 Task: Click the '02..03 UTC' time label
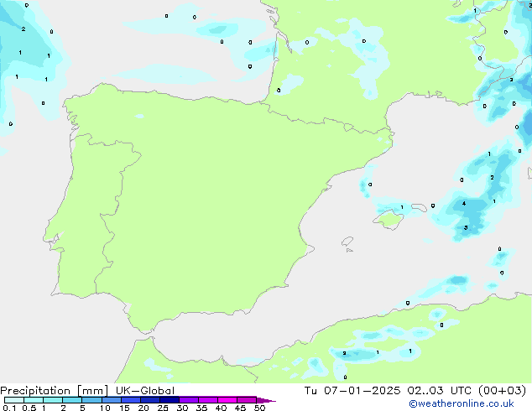tap(440, 391)
